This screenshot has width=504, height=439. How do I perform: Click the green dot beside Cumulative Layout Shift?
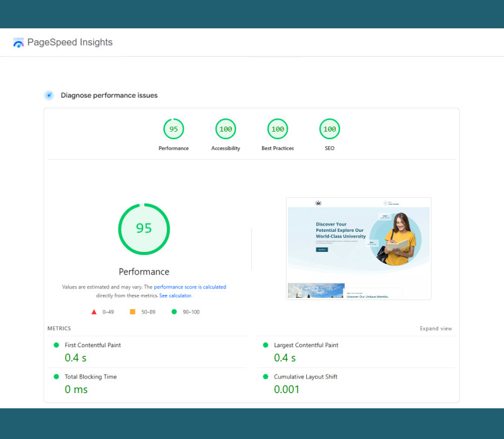[266, 377]
